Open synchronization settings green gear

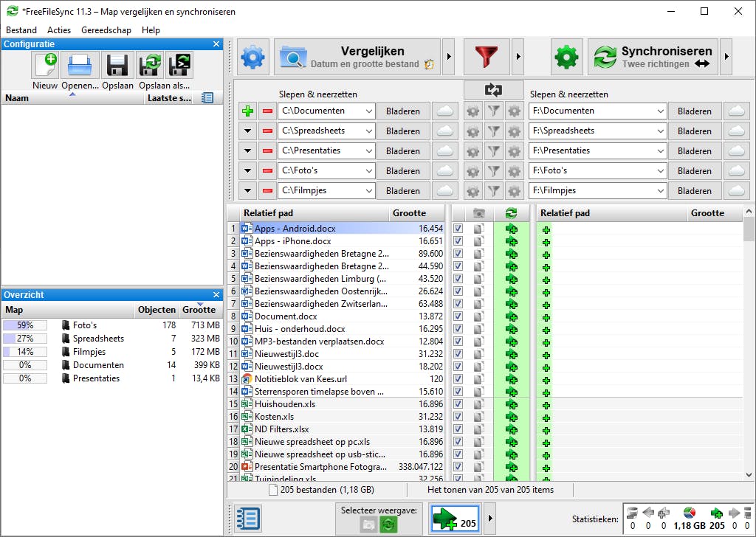(566, 58)
